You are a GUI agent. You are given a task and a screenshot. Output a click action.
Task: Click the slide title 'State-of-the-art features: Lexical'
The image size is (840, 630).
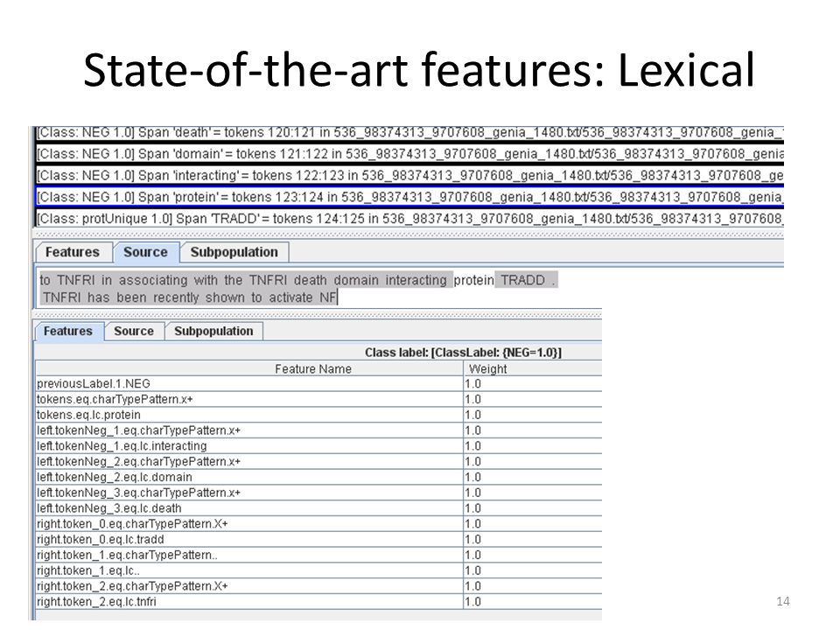pos(419,70)
